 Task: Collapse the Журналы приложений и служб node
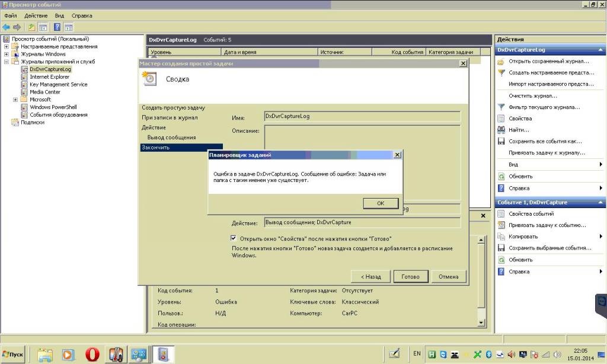coord(7,62)
